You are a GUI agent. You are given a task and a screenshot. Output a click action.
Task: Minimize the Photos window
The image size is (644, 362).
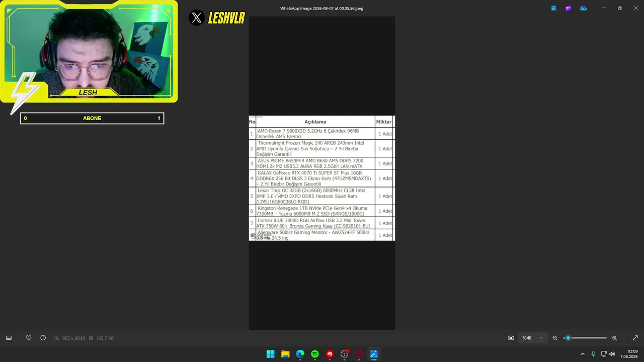point(604,8)
